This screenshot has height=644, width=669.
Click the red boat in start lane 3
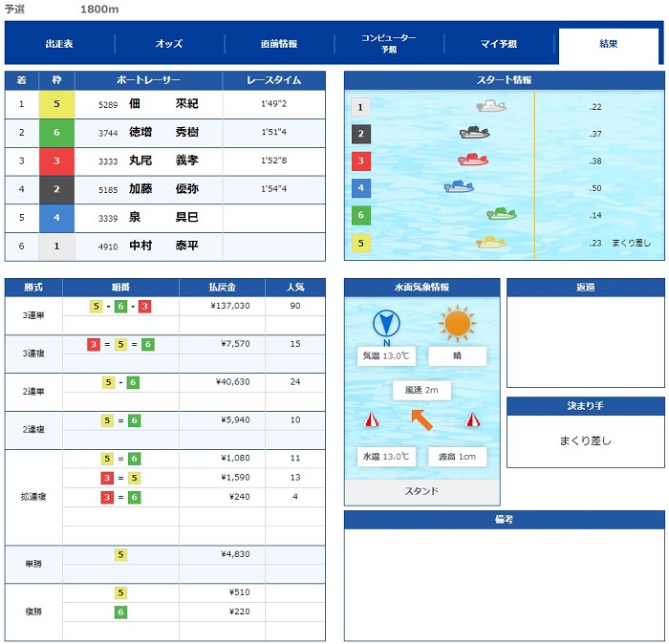[472, 160]
